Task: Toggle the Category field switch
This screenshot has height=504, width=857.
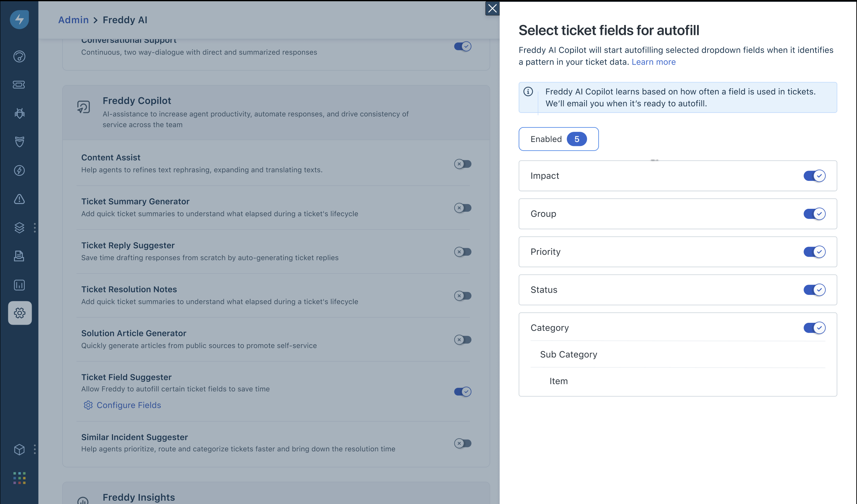Action: pos(814,328)
